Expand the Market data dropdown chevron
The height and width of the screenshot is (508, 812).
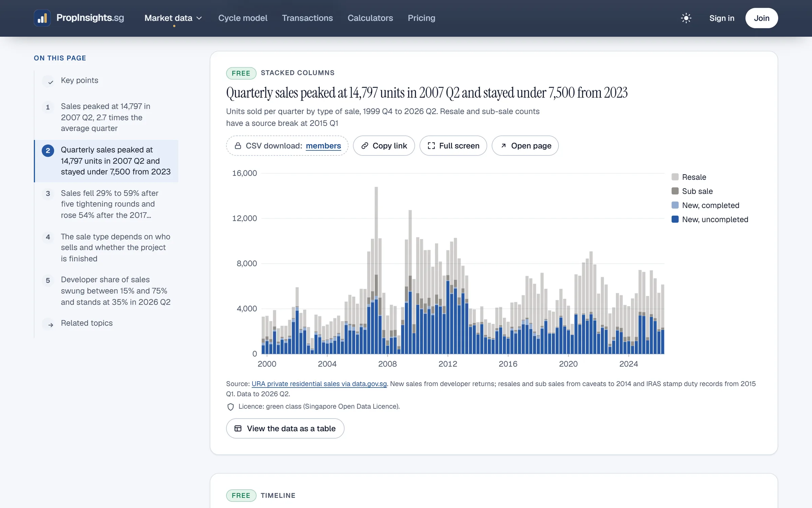(x=199, y=18)
